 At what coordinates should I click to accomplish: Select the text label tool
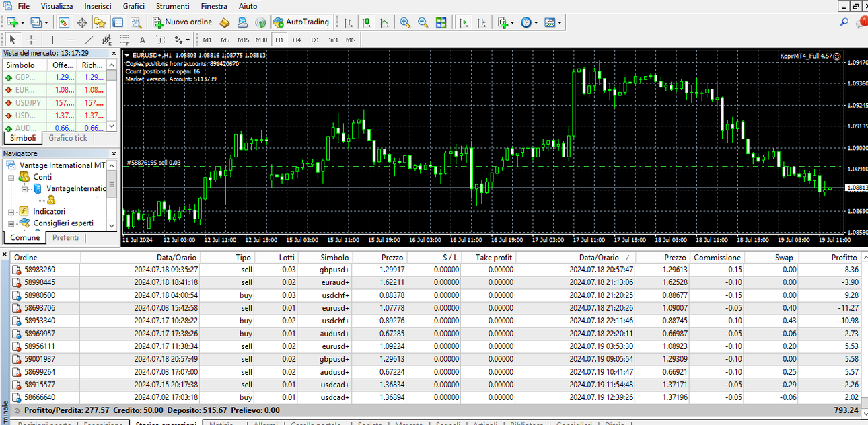pyautogui.click(x=143, y=40)
